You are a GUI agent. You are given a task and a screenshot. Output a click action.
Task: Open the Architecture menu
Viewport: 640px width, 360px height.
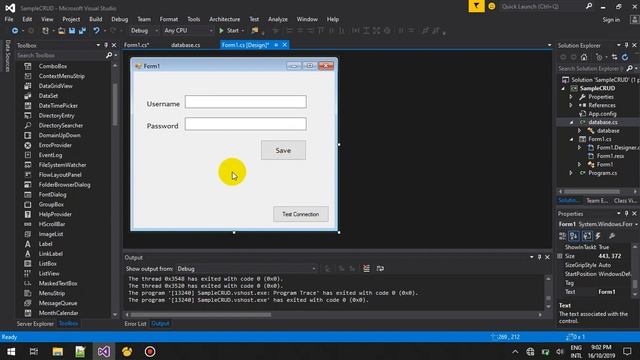pos(224,19)
